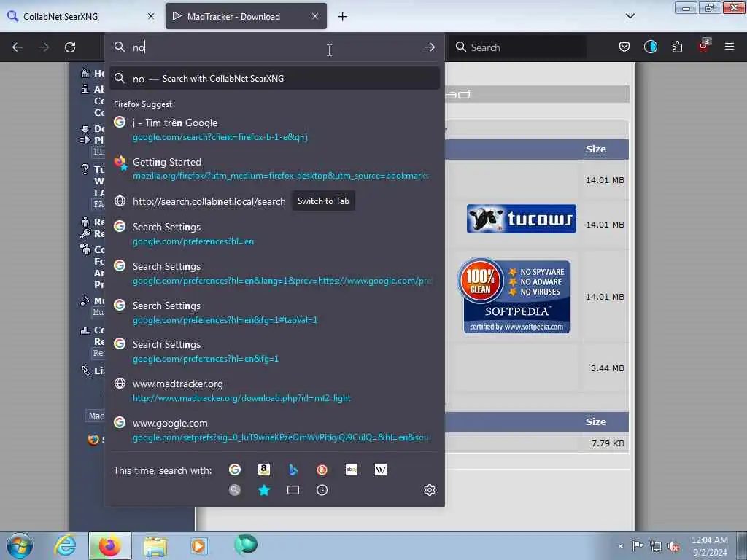Search this time with Wikipedia icon
Screen dimensions: 747x560
(x=381, y=470)
